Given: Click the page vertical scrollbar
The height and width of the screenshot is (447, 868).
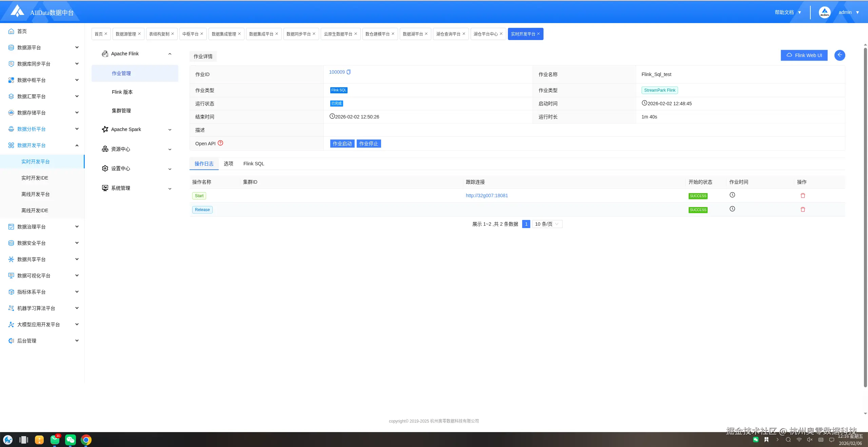Looking at the screenshot, I should (x=865, y=217).
